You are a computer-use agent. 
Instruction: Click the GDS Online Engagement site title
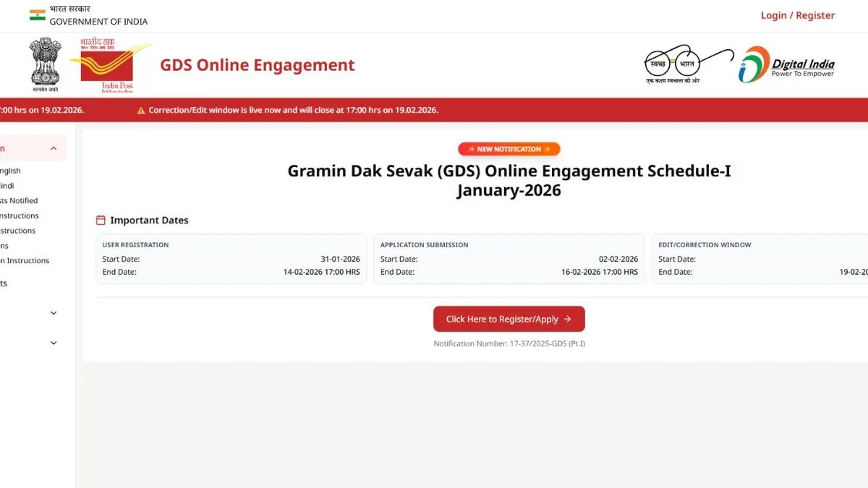[258, 66]
